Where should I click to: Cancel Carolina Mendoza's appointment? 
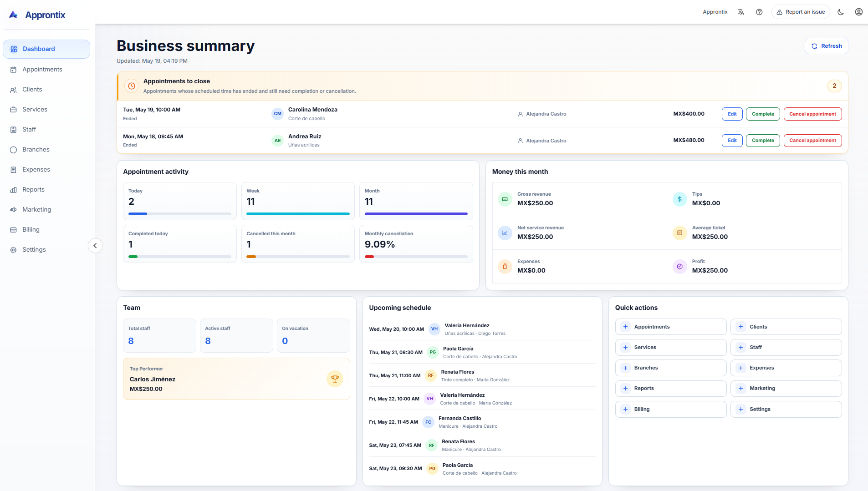point(812,114)
